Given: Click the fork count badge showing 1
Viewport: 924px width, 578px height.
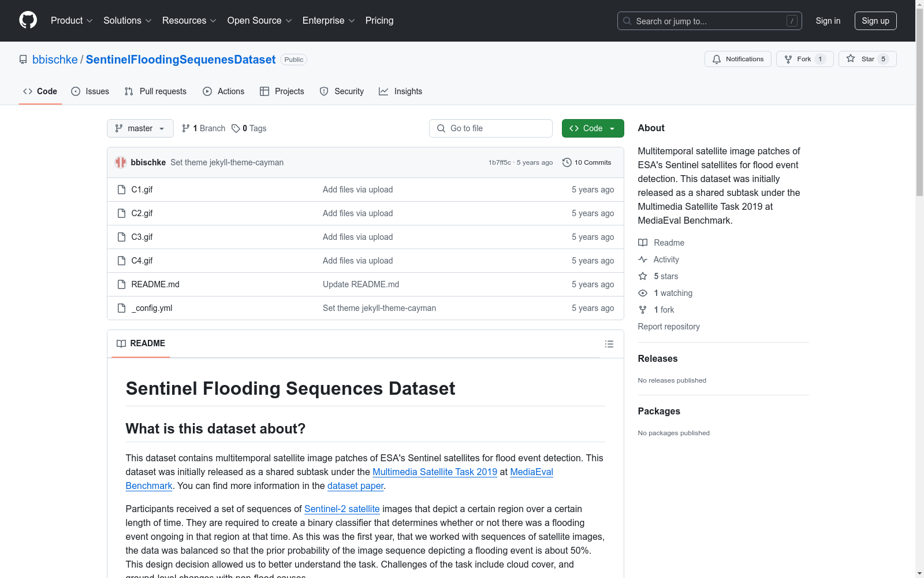Looking at the screenshot, I should coord(820,59).
